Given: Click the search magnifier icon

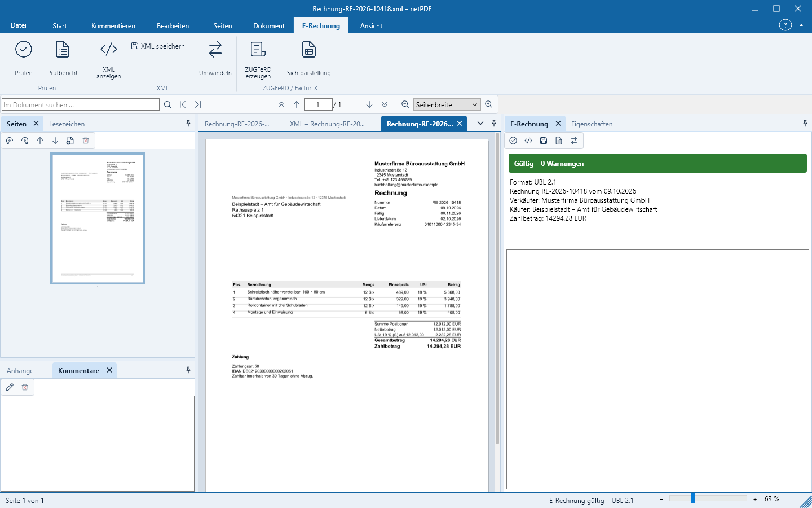Looking at the screenshot, I should pos(167,104).
